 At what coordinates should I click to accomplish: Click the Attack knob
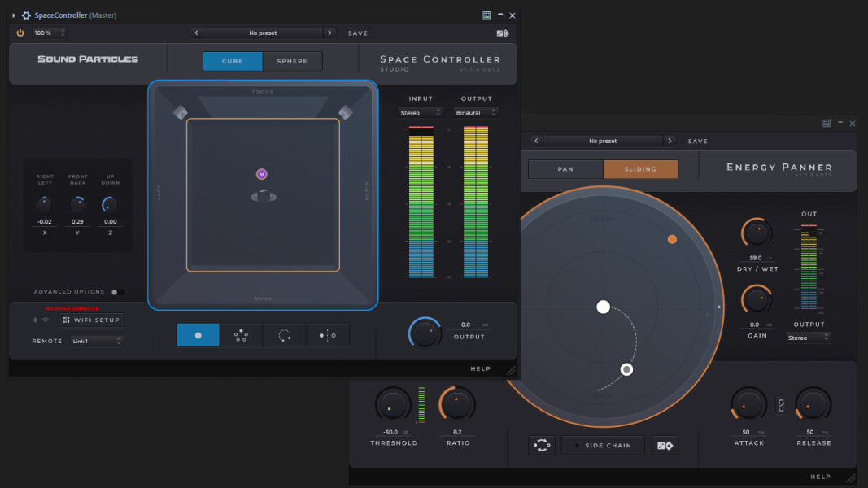pyautogui.click(x=748, y=405)
